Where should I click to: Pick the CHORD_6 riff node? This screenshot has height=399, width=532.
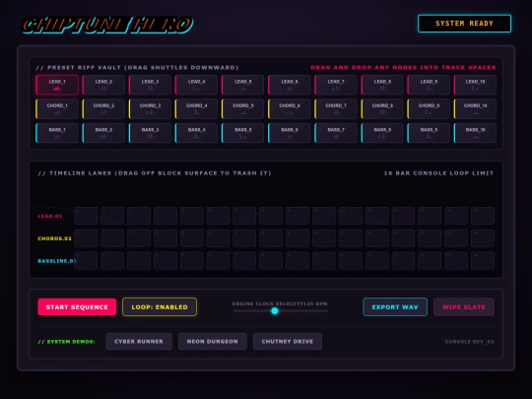tap(290, 109)
